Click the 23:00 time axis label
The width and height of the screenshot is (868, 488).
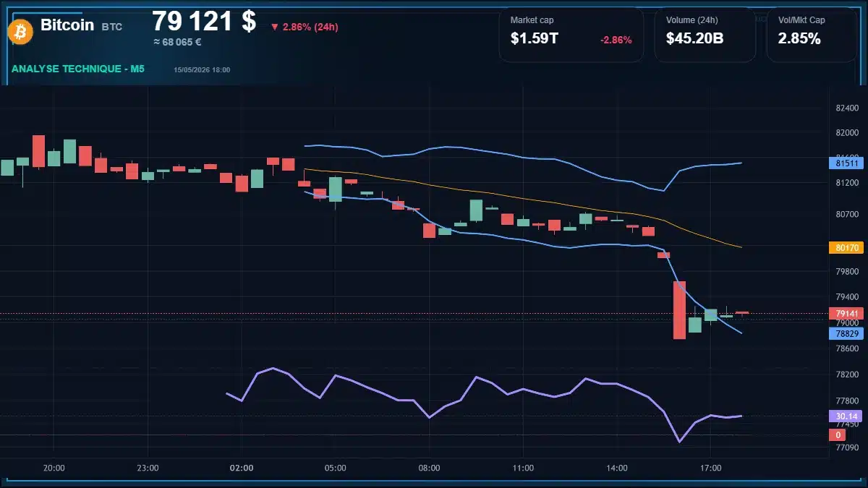coord(148,468)
